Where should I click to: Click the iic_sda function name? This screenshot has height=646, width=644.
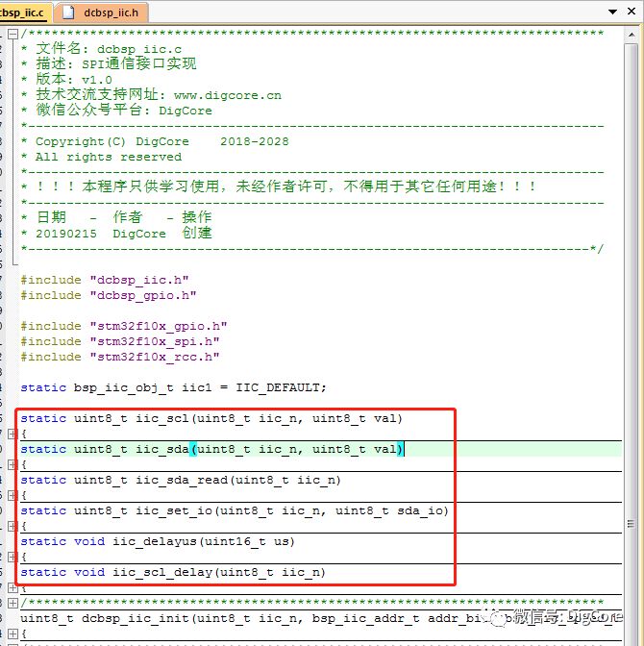tap(161, 449)
